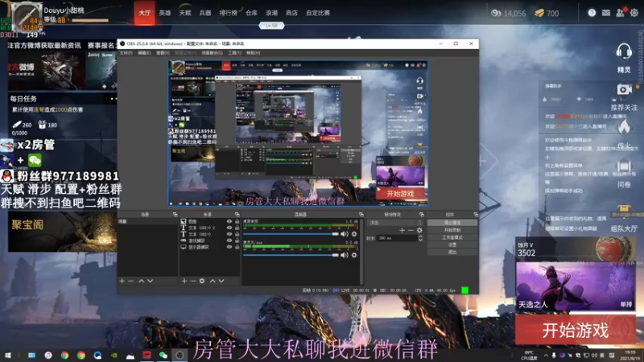
Task: Expand daily tasks panel options dots
Action: tap(114, 98)
